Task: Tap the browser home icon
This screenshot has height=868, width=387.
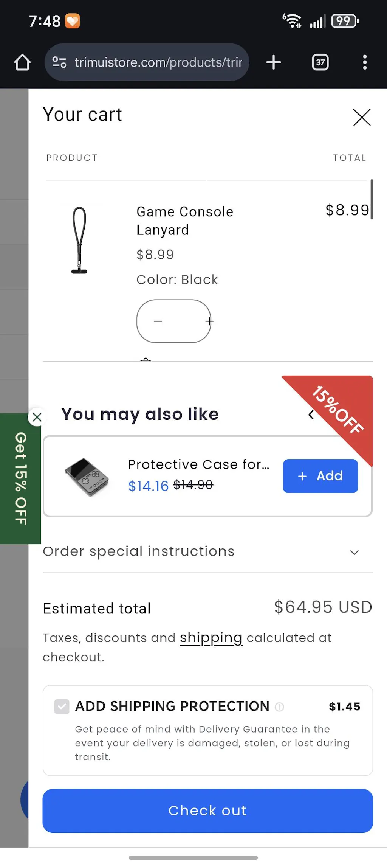Action: pos(22,62)
